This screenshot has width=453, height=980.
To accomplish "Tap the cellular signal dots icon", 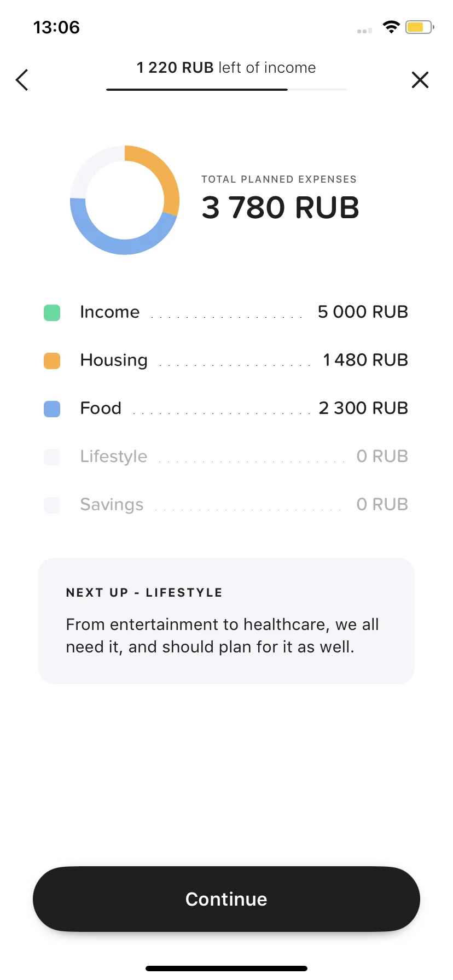I will [364, 31].
